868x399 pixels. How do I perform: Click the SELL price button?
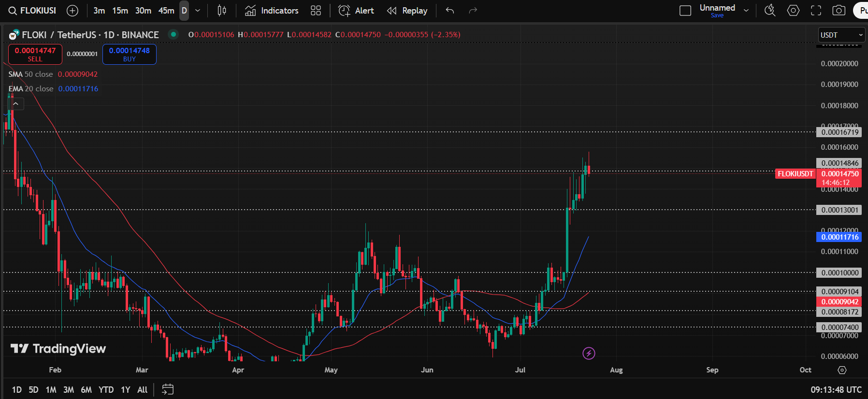35,54
